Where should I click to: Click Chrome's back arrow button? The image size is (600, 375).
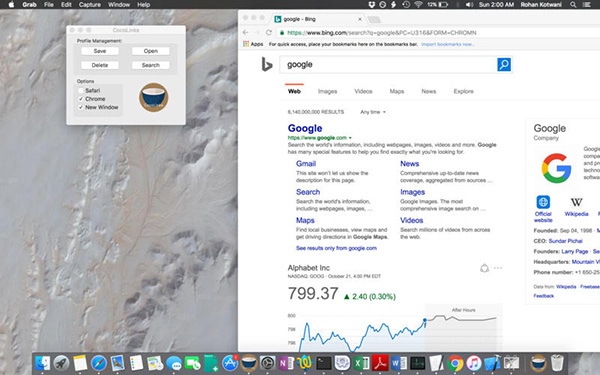246,33
